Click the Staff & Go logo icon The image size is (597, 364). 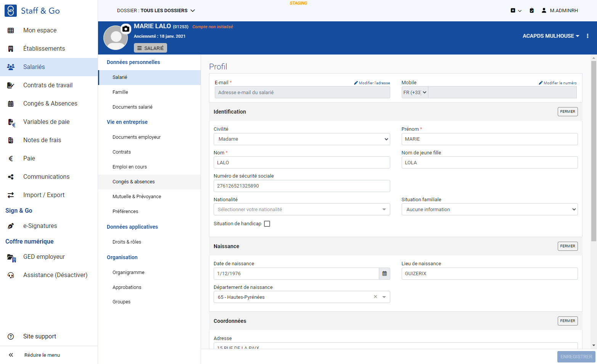tap(11, 11)
